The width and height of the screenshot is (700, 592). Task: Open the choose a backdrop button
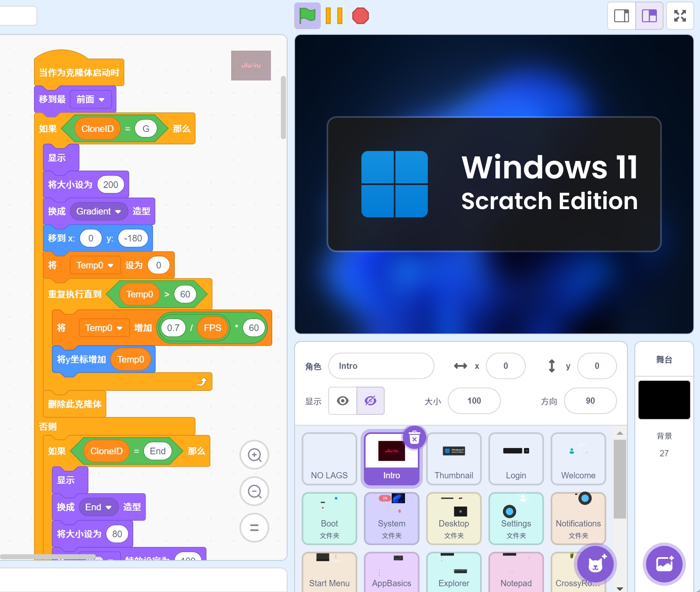[664, 564]
